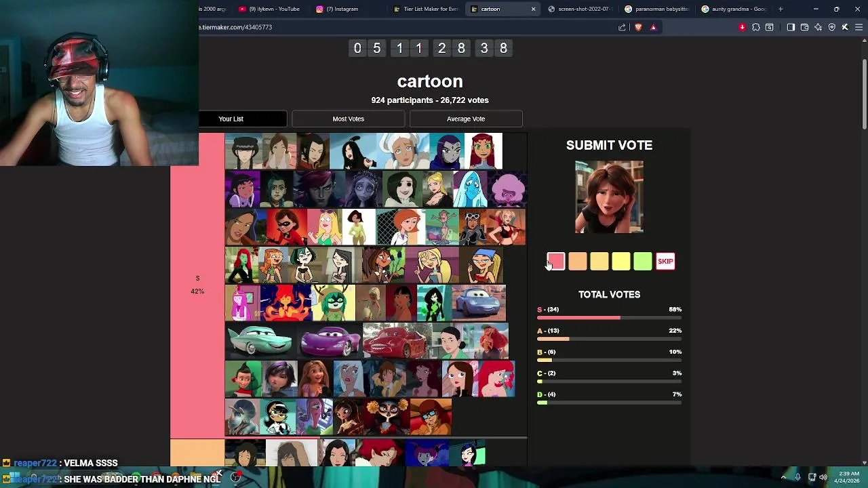The height and width of the screenshot is (488, 868).
Task: Click the Elastigirl Incredibles thumbnail
Action: click(286, 226)
